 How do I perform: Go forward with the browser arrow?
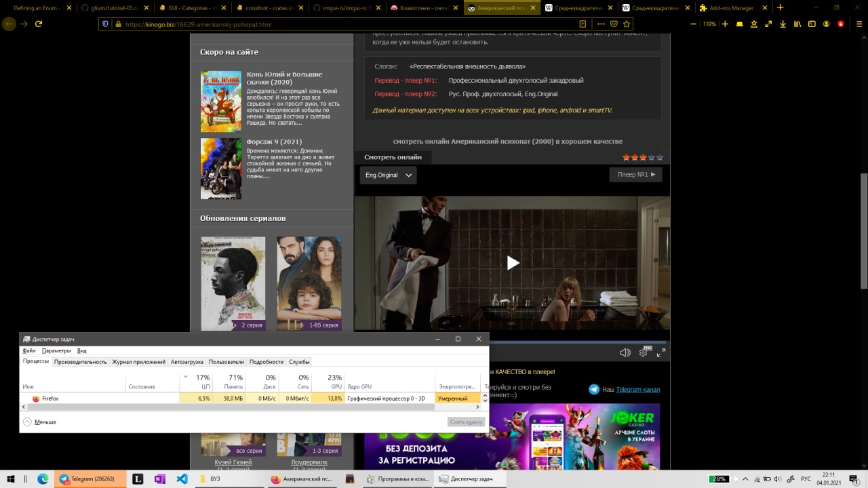(x=24, y=24)
